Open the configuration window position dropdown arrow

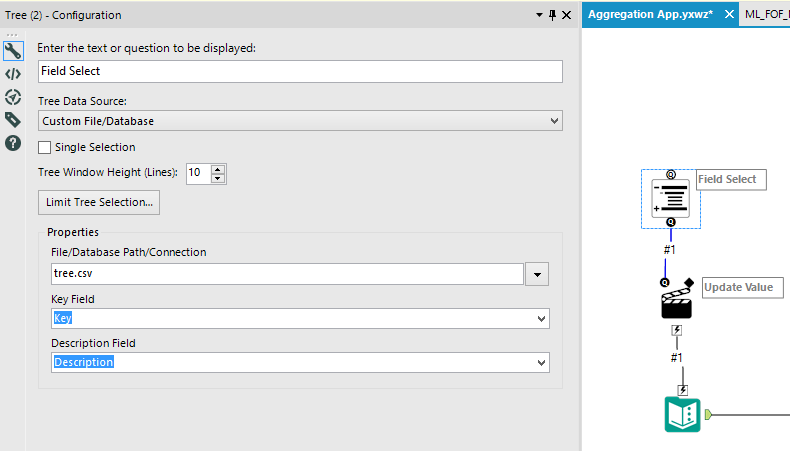[537, 15]
